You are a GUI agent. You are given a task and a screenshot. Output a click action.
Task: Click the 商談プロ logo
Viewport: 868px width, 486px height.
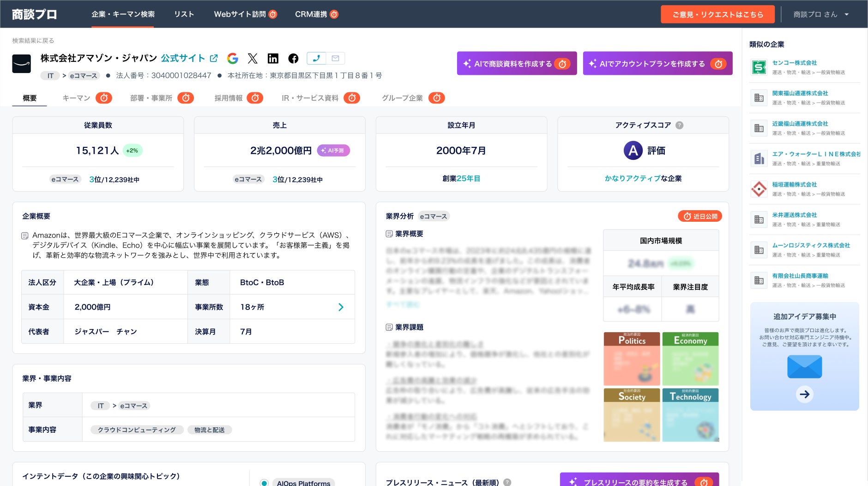pos(34,14)
